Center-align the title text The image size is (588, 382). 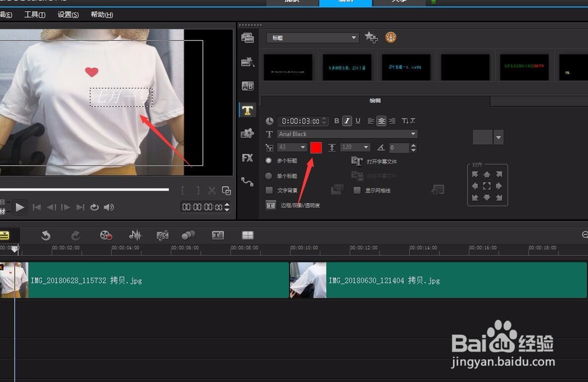382,121
